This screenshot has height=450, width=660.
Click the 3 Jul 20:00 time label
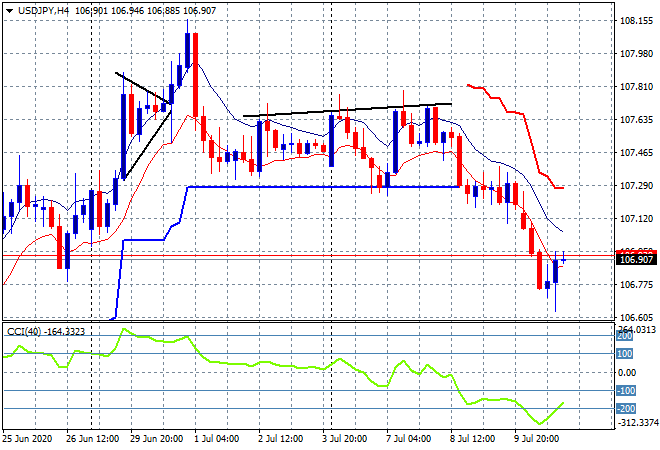[x=345, y=439]
